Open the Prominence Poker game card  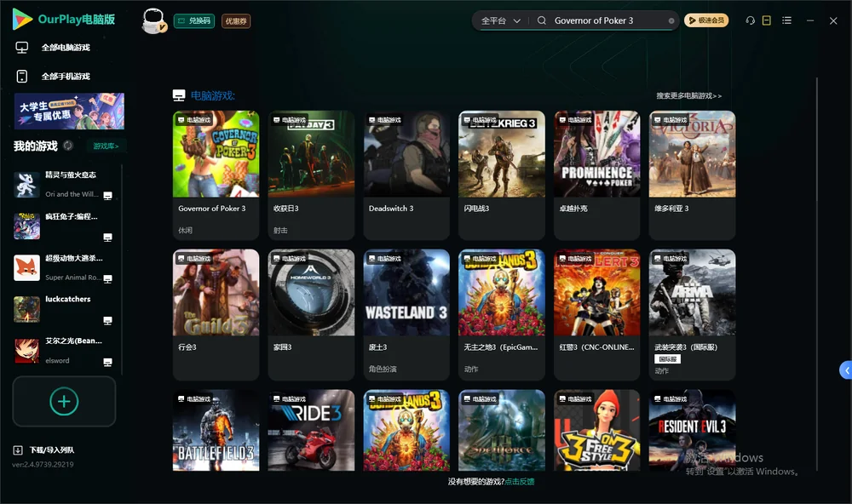point(596,175)
